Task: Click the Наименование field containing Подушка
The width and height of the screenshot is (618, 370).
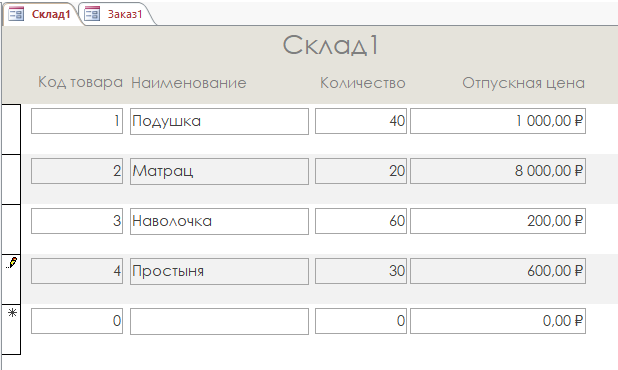Action: (x=219, y=121)
